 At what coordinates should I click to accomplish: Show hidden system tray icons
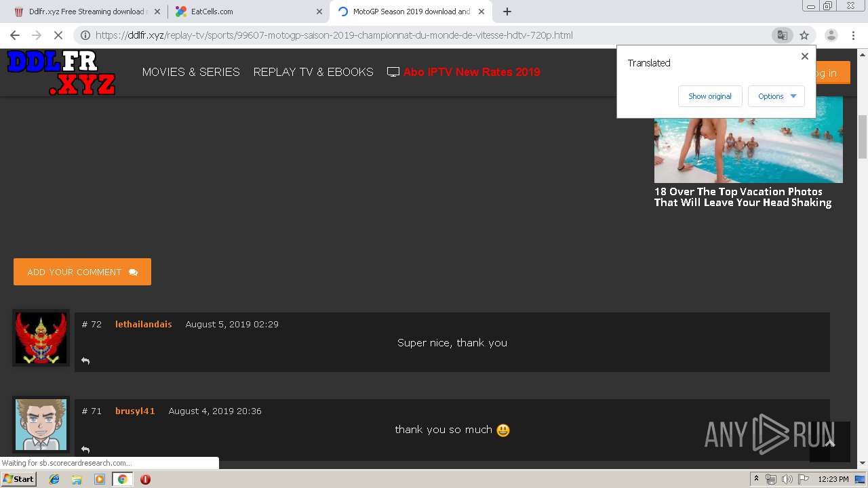tap(756, 479)
